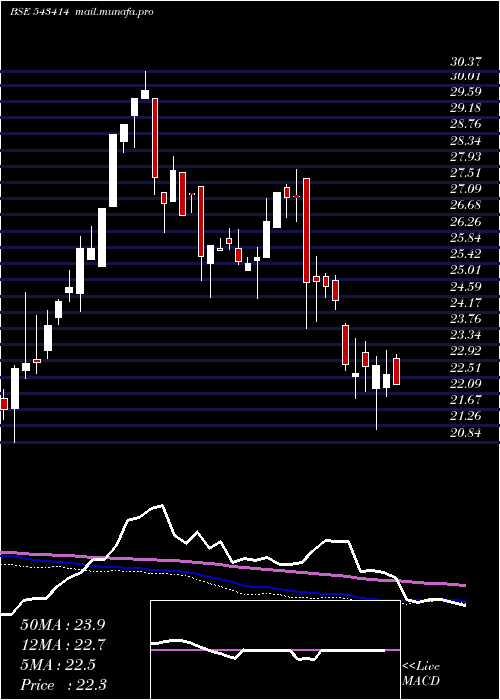Viewport: 500px width, 700px height.
Task: Click the 'BSE 543414 mail.munafa.pro' header text
Action: pos(82,12)
